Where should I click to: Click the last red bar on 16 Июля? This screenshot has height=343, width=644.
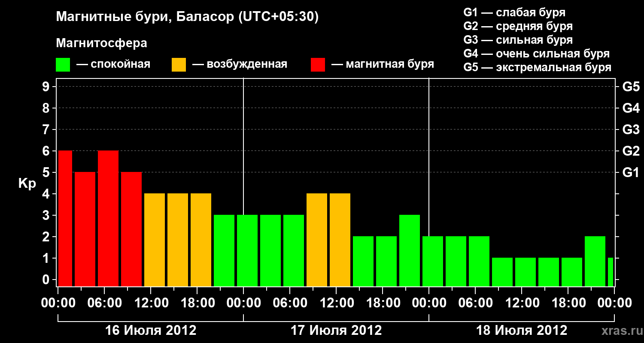(131, 229)
